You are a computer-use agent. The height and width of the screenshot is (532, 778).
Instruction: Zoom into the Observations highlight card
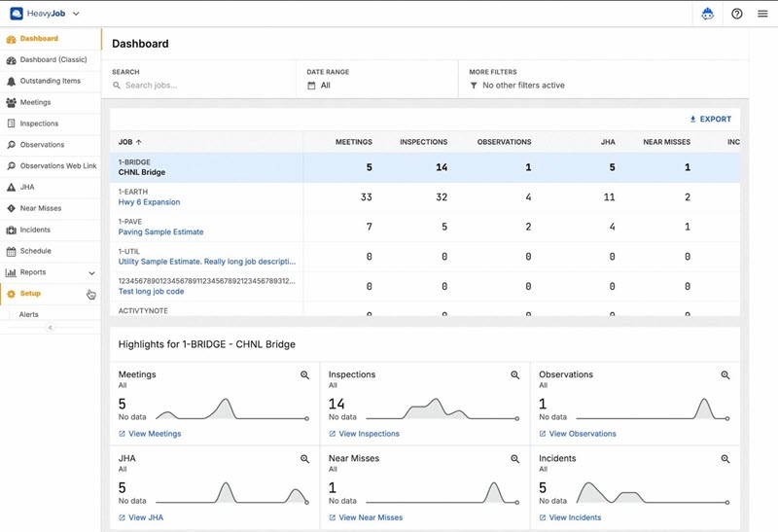tap(725, 375)
